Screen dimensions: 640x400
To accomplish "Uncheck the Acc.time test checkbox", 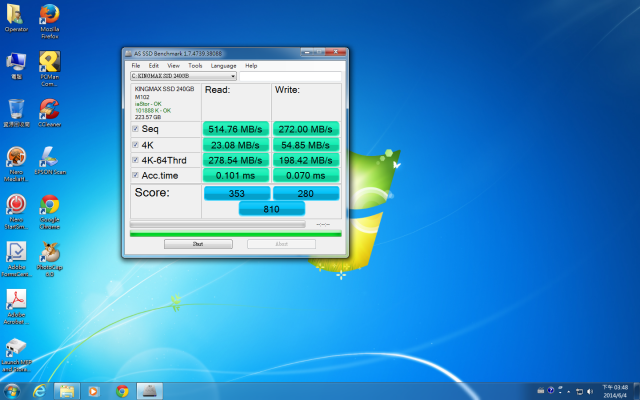I will point(135,175).
